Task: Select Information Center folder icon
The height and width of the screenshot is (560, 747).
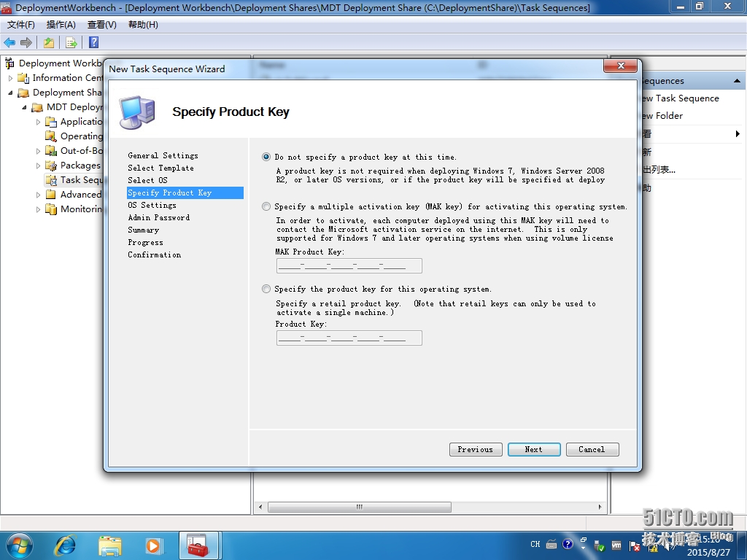Action: tap(23, 77)
